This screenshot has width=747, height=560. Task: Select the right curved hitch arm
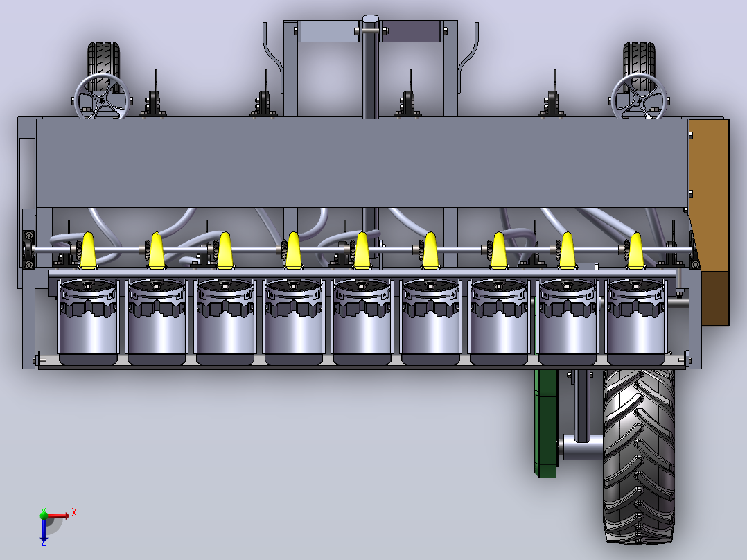pos(468,58)
